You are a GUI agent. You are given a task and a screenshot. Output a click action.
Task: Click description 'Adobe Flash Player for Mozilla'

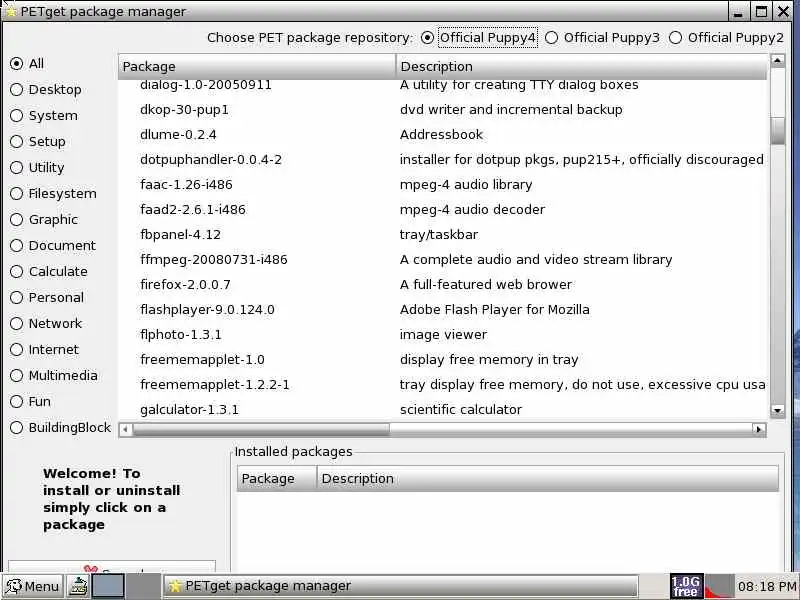coord(494,310)
